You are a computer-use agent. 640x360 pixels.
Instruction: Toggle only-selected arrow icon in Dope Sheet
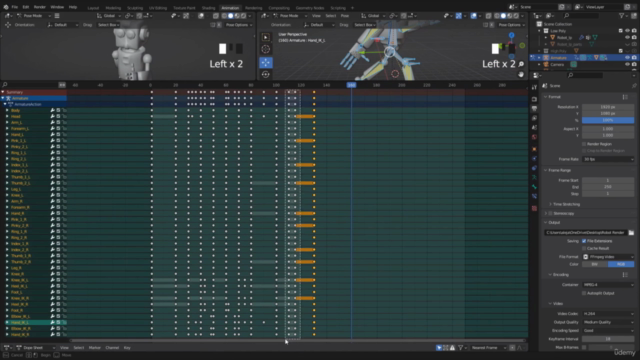coord(439,347)
